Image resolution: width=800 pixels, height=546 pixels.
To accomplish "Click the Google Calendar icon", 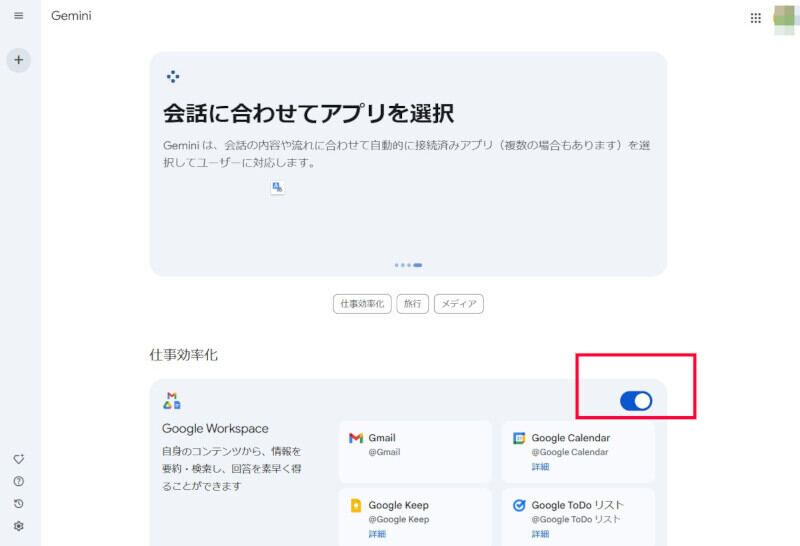I will (519, 438).
